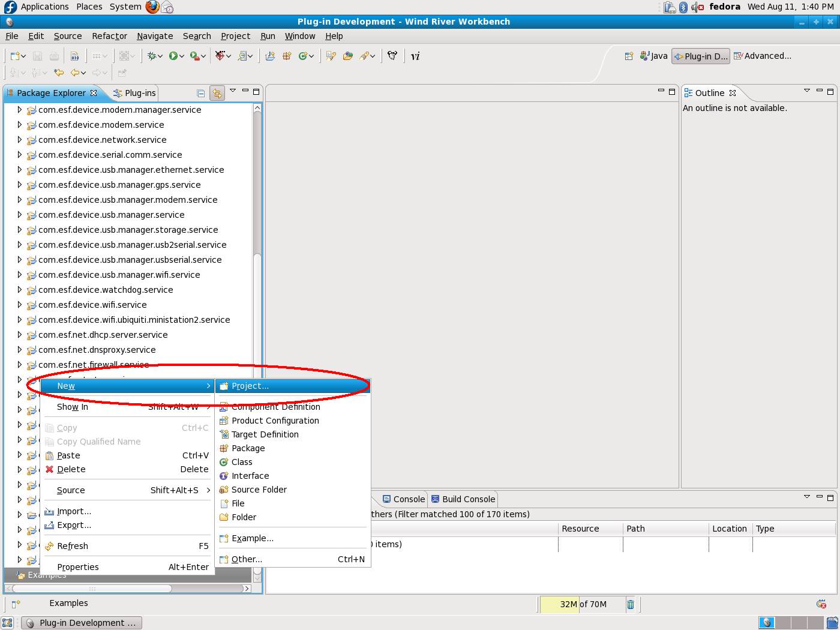Image resolution: width=840 pixels, height=630 pixels.
Task: Expand the com.esf.device.modem.service project
Action: [x=19, y=125]
